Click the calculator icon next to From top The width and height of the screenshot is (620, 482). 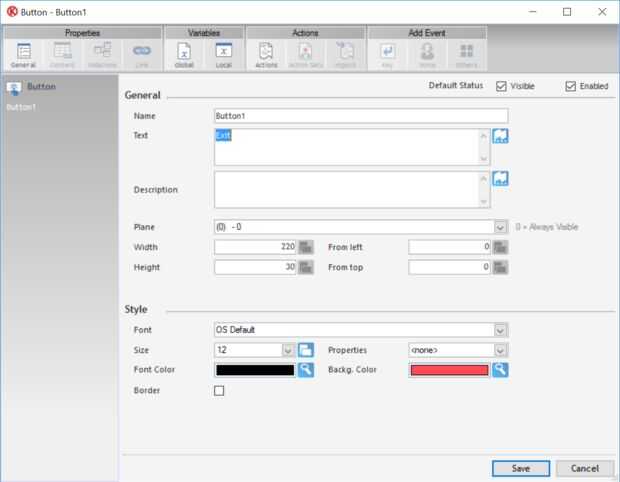(x=500, y=267)
